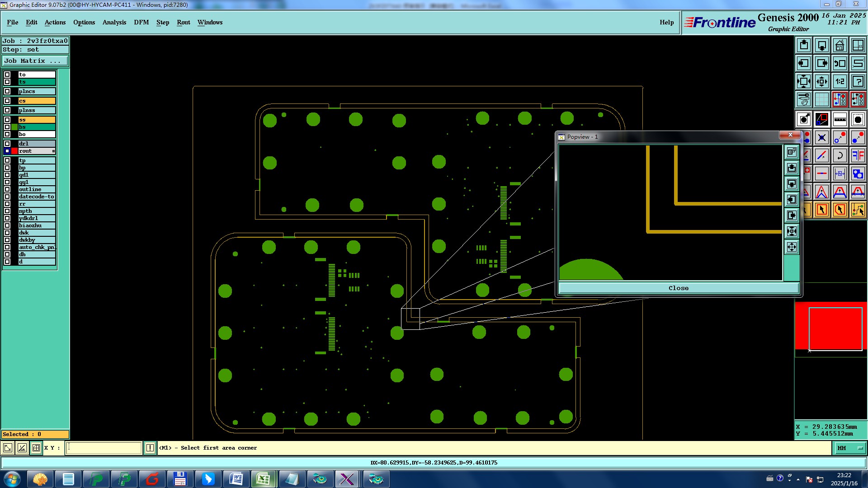Select the rotate feature icon
This screenshot has width=868, height=488.
tap(840, 155)
